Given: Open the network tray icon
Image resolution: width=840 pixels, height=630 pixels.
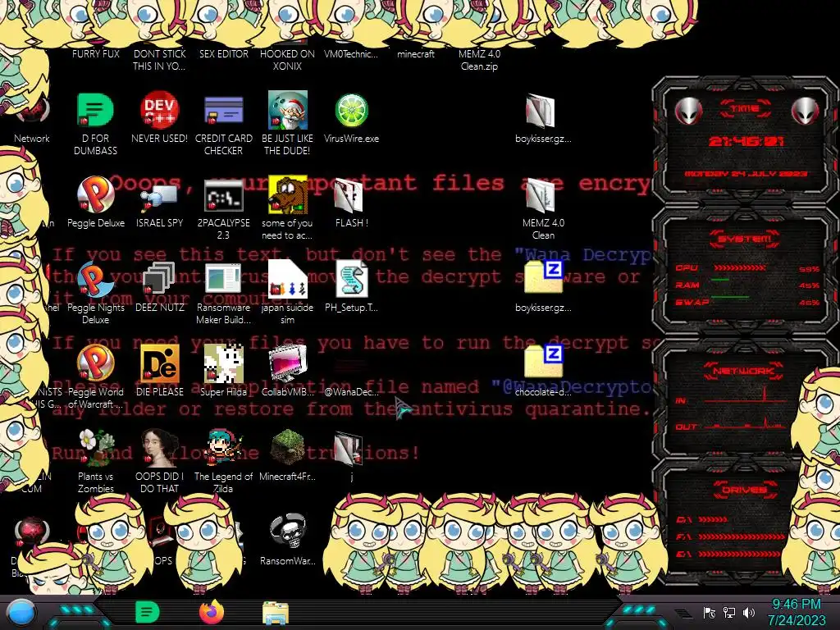Looking at the screenshot, I should click(x=729, y=613).
